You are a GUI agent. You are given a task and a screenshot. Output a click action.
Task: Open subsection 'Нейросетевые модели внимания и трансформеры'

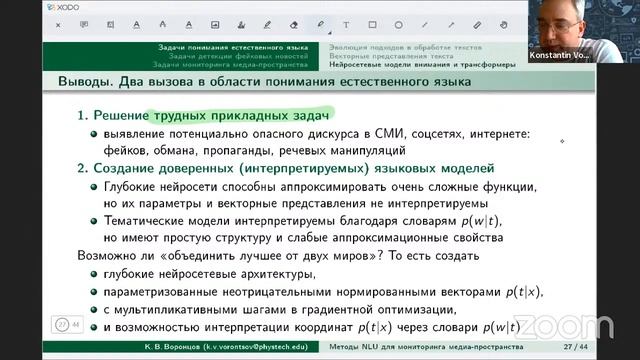click(422, 64)
